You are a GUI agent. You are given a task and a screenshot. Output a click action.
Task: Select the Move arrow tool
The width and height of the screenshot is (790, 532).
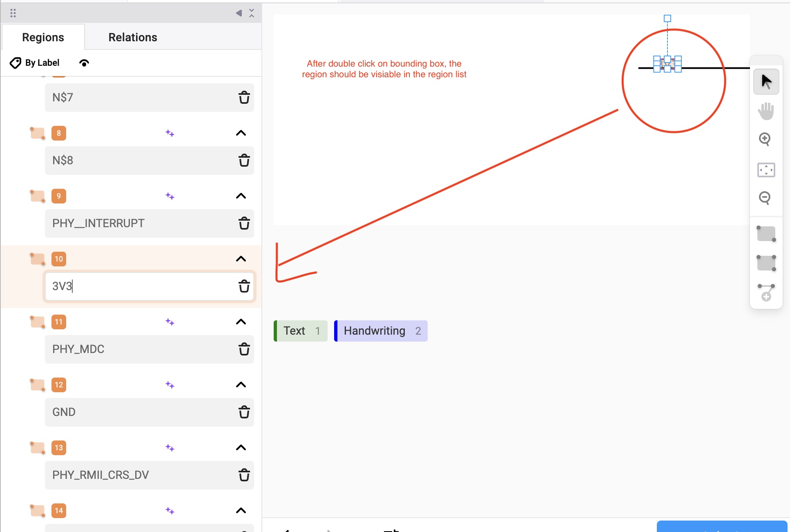[x=766, y=81]
